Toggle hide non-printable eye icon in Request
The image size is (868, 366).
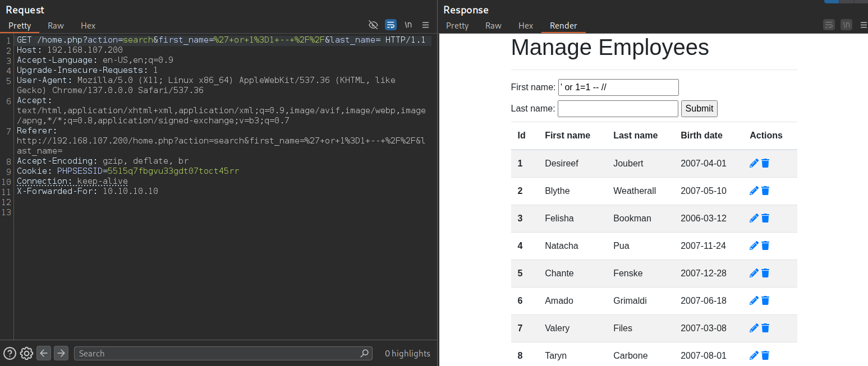(373, 25)
